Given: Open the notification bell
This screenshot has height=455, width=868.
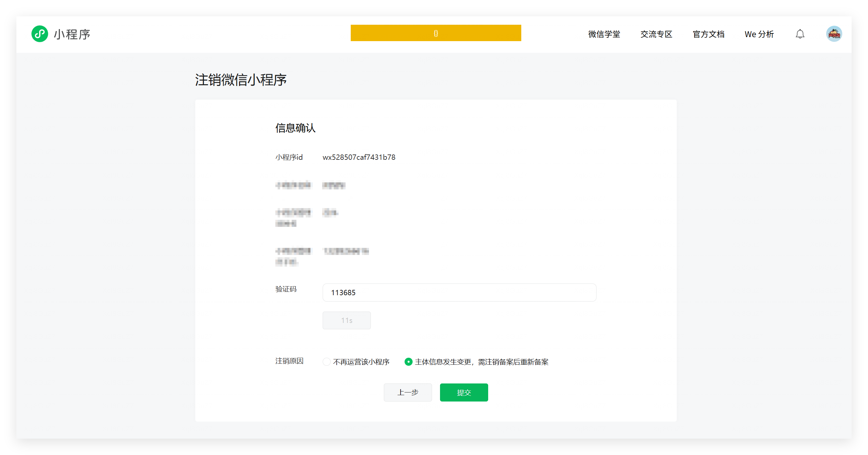Looking at the screenshot, I should click(800, 34).
